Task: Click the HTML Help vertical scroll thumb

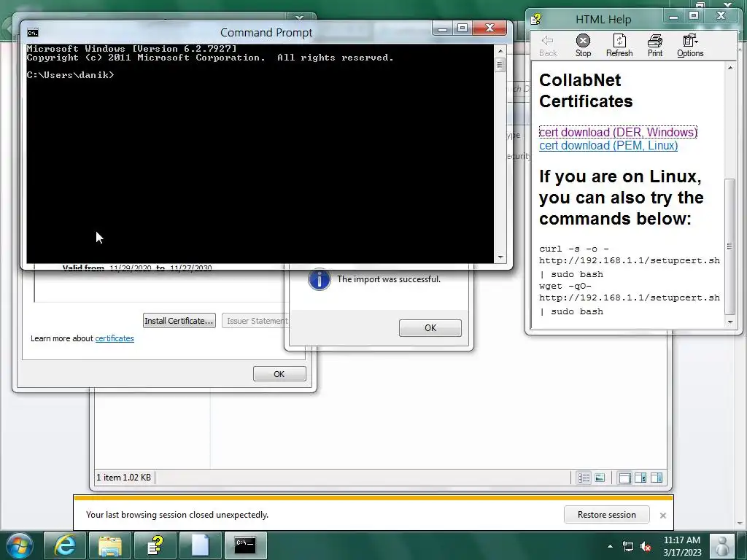Action: pos(729,246)
